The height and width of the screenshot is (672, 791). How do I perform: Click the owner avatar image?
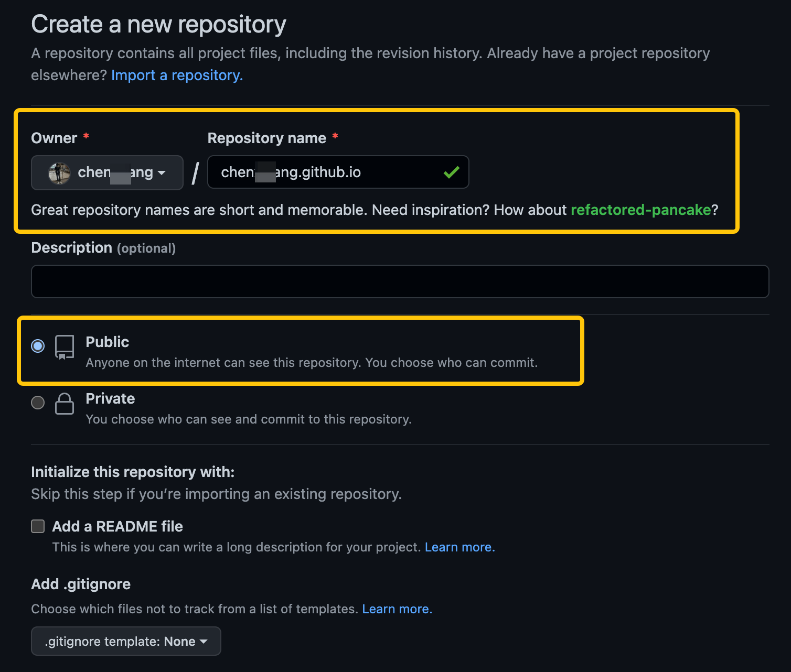(x=59, y=172)
